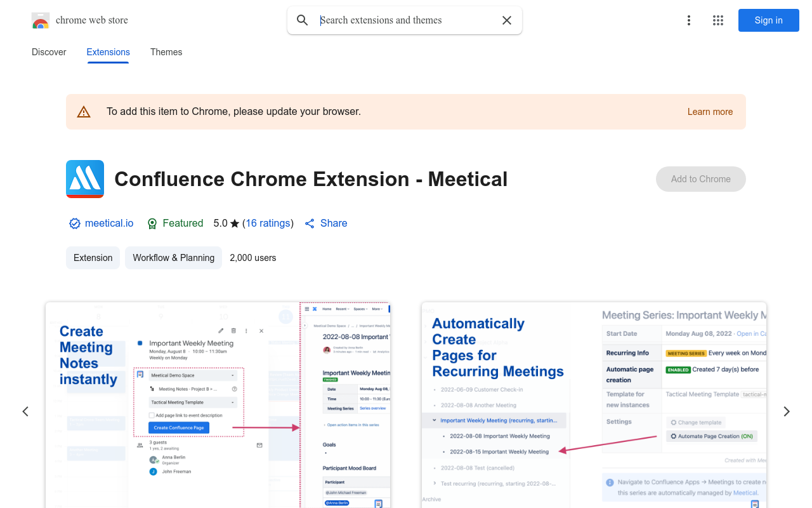Clear the search box with X icon
Image resolution: width=812 pixels, height=508 pixels.
(x=507, y=20)
